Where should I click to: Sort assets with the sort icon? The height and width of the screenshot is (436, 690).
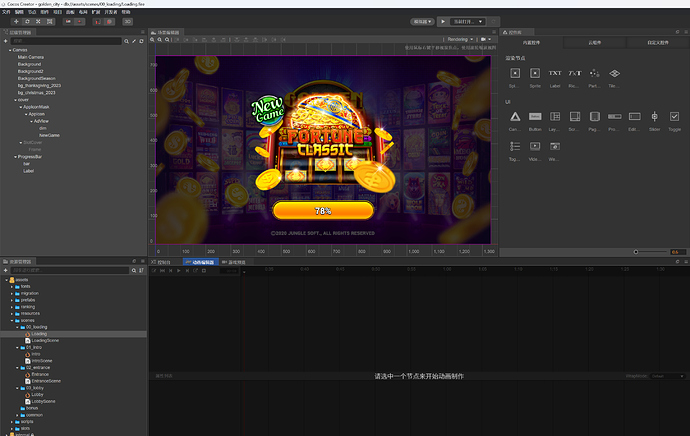click(141, 270)
